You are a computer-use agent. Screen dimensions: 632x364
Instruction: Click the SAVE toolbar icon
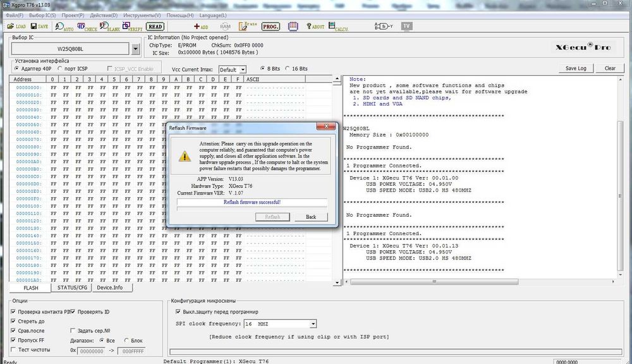coord(39,26)
